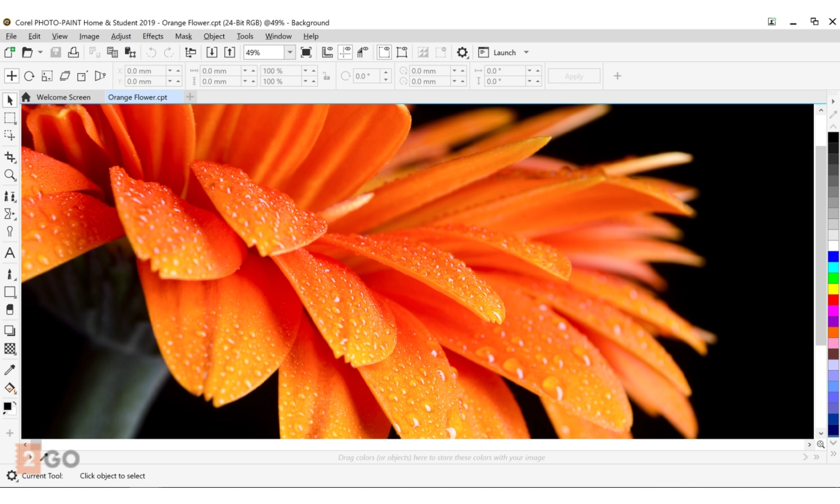Open the zoom level 49% dropdown
Image resolution: width=840 pixels, height=504 pixels.
click(x=290, y=52)
